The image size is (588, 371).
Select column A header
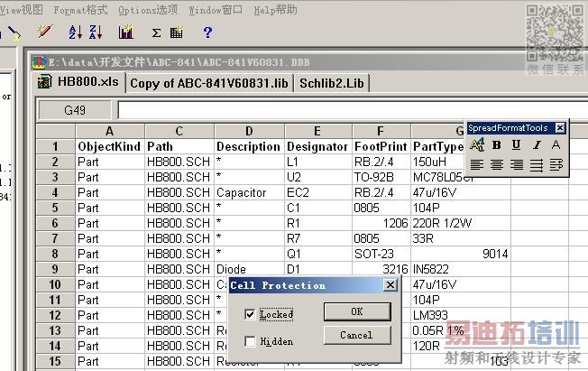110,131
